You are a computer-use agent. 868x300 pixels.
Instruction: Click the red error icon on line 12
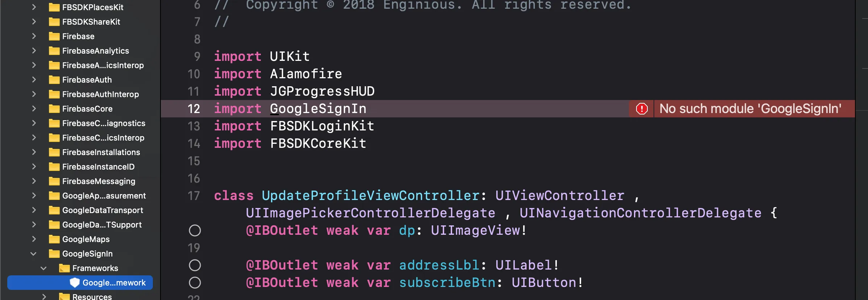(642, 109)
